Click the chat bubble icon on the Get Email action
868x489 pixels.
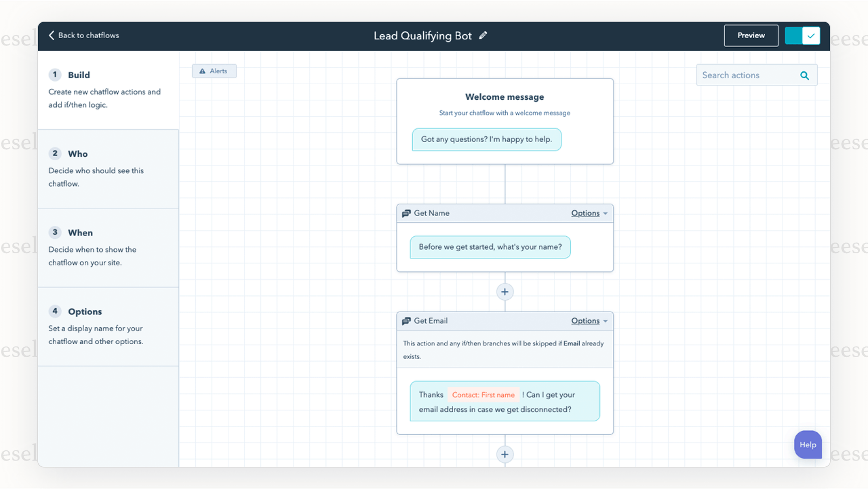[x=407, y=320]
